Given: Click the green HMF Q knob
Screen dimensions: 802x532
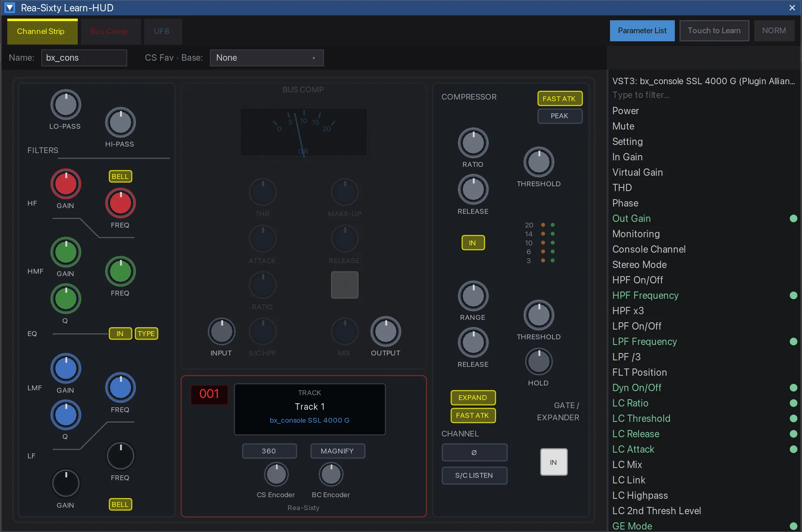Looking at the screenshot, I should pyautogui.click(x=66, y=299).
